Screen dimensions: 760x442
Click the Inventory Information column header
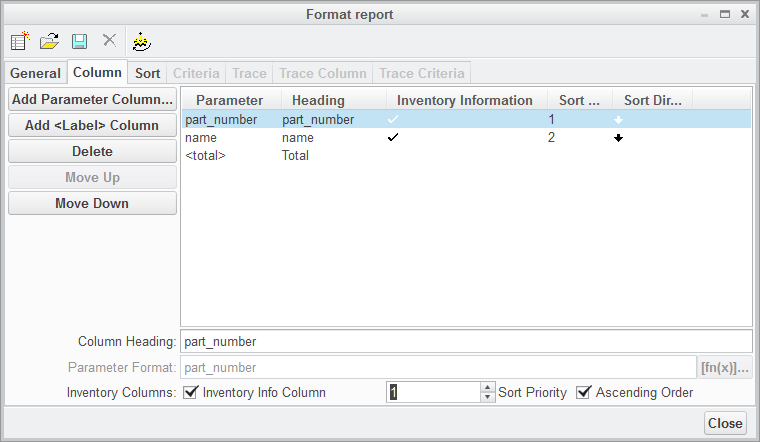pyautogui.click(x=465, y=100)
